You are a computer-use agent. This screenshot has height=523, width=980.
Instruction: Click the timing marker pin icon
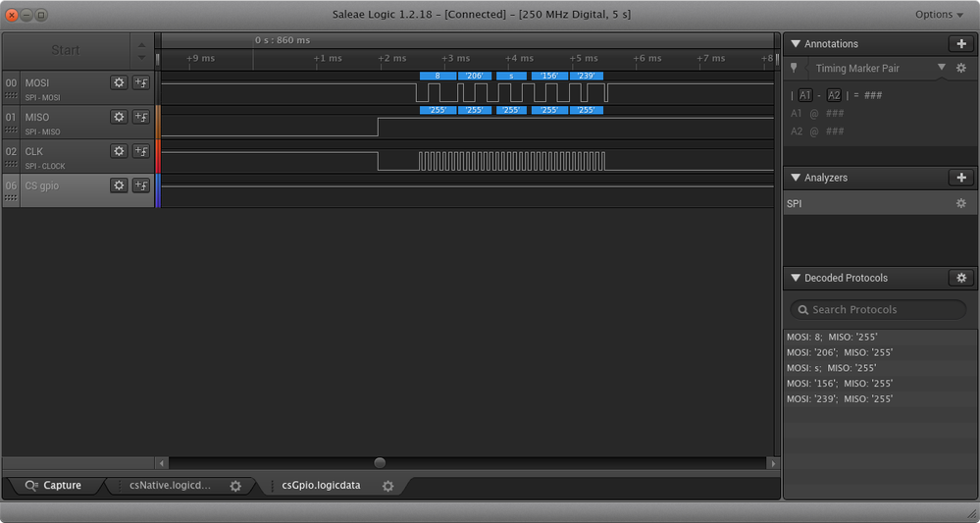(x=794, y=68)
